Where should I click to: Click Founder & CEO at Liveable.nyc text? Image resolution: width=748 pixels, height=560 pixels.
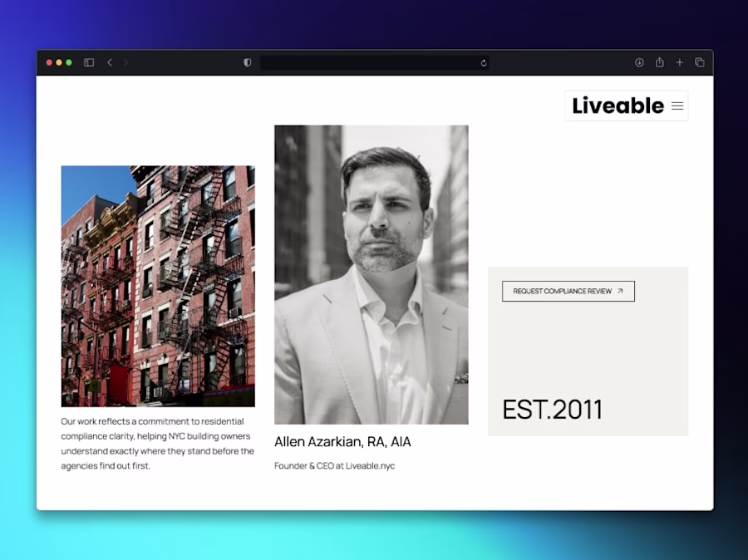pos(334,465)
